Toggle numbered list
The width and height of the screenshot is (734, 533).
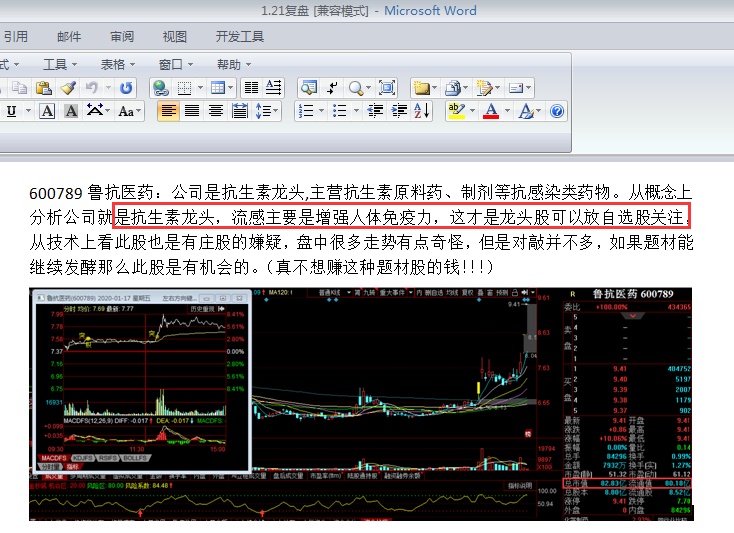306,111
